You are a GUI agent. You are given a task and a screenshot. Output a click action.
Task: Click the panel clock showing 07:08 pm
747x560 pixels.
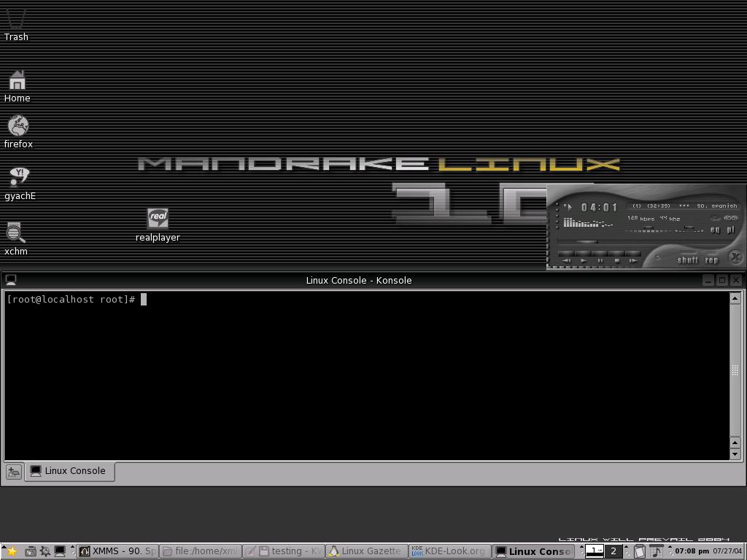pos(692,551)
